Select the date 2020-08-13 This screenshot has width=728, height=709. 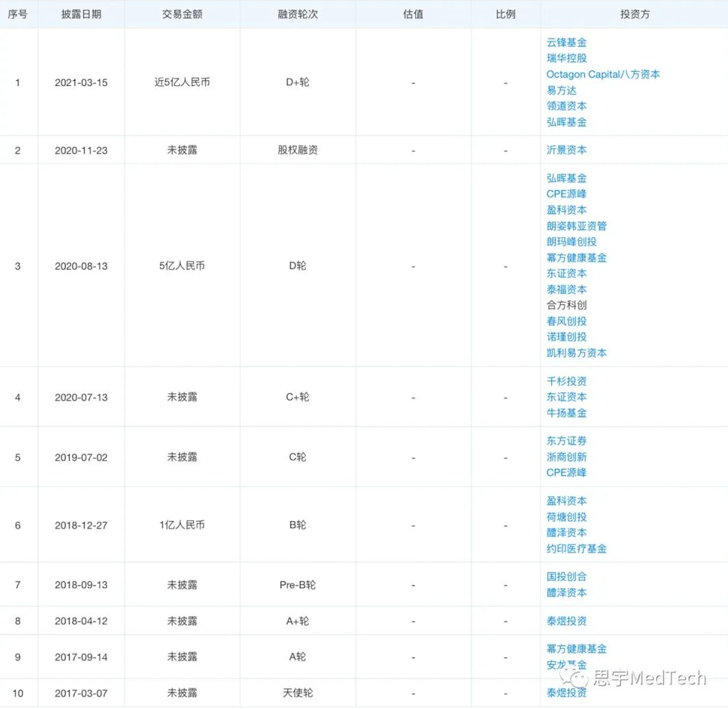tap(81, 266)
